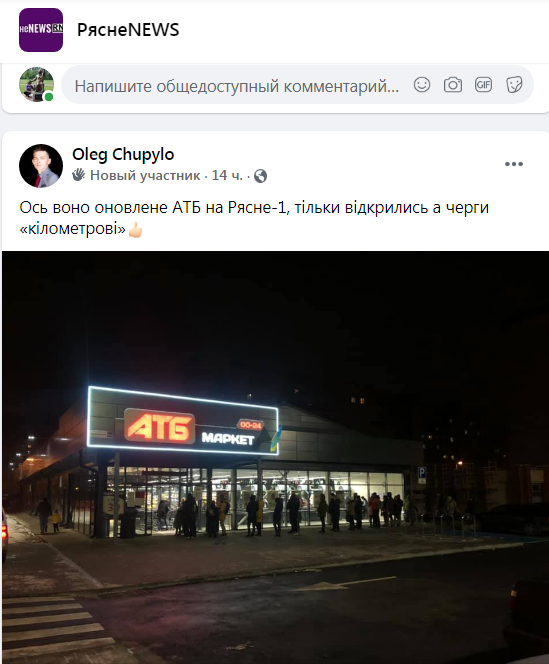Viewport: 549px width, 664px height.
Task: Open the АТБ market night photo
Action: point(275,457)
